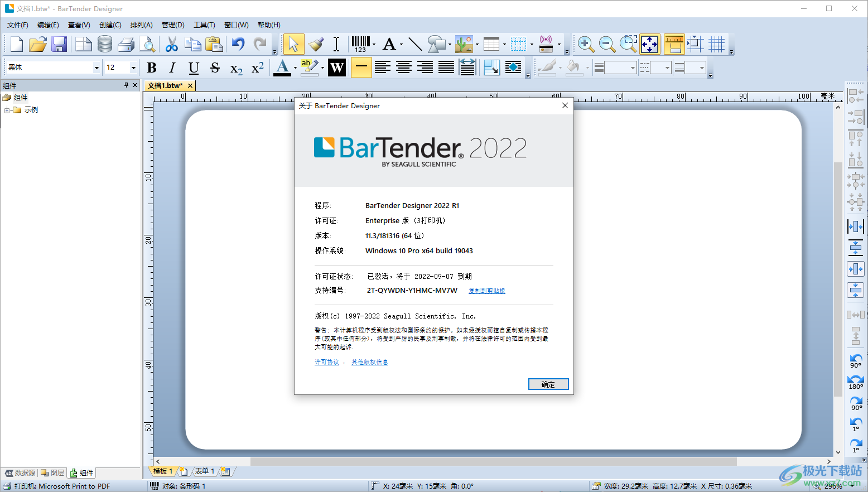Rotate object 180 degrees

[x=856, y=382]
